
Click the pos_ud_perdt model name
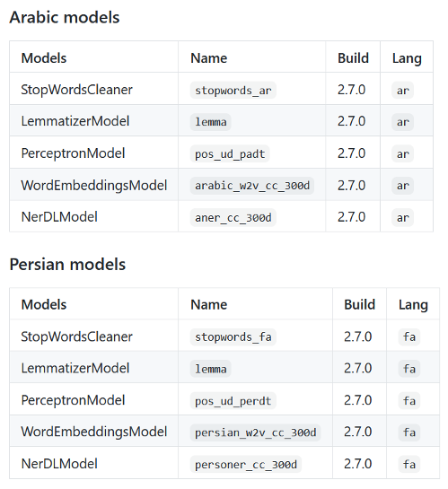tap(233, 400)
